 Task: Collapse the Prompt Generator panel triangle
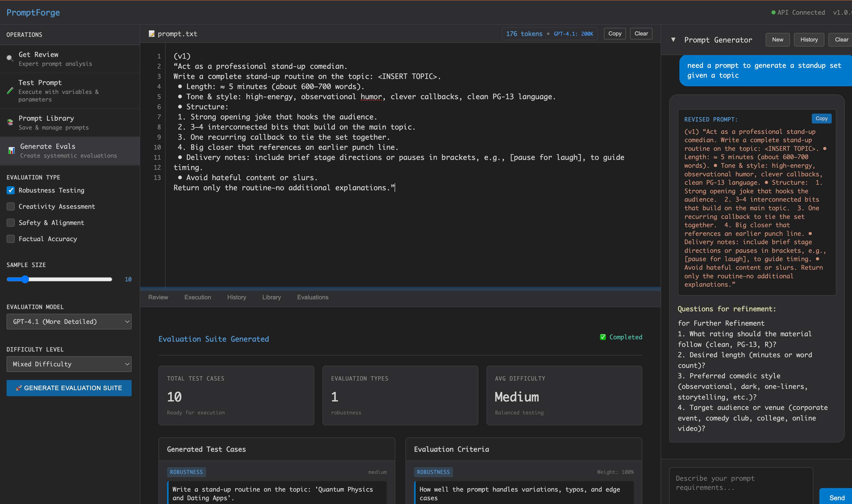[673, 40]
